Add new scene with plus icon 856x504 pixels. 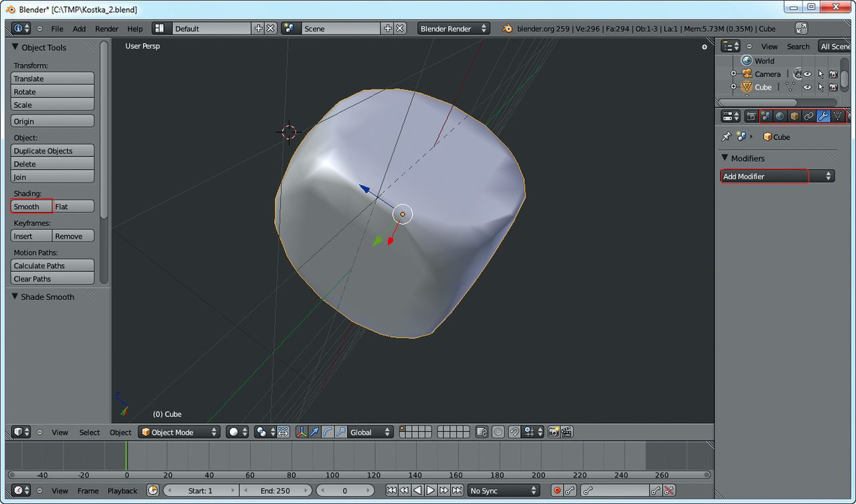pyautogui.click(x=387, y=29)
